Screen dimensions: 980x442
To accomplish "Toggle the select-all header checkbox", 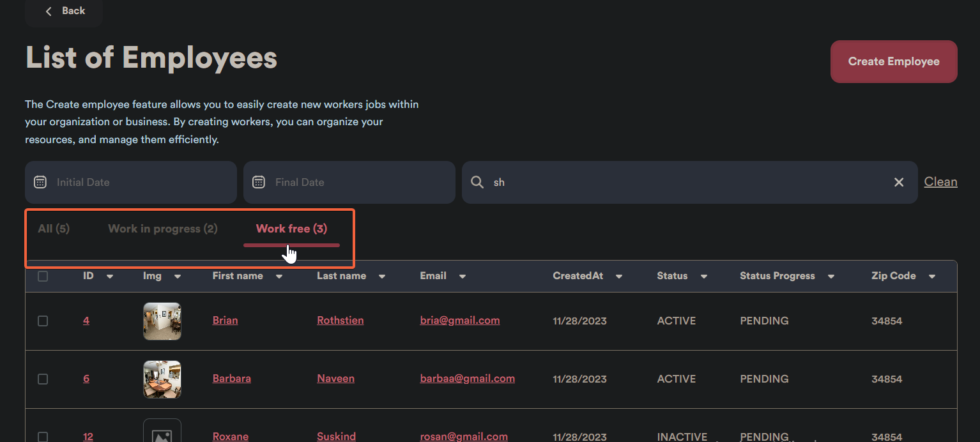I will [43, 277].
